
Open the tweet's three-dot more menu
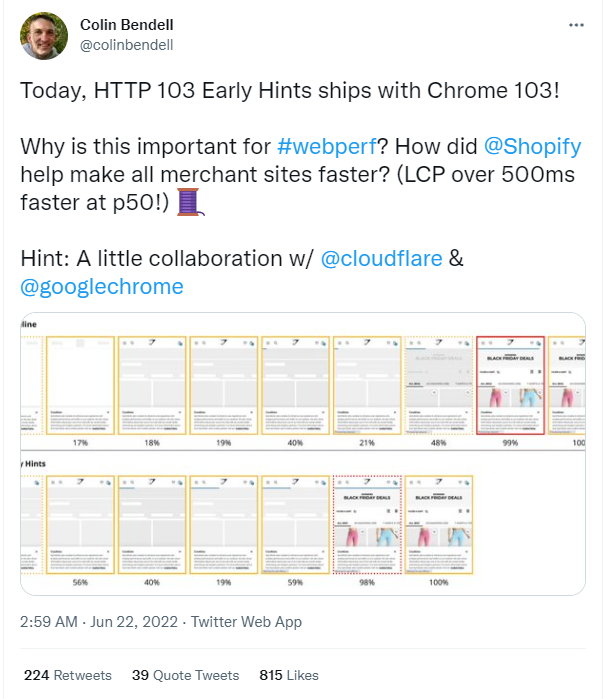click(x=576, y=25)
